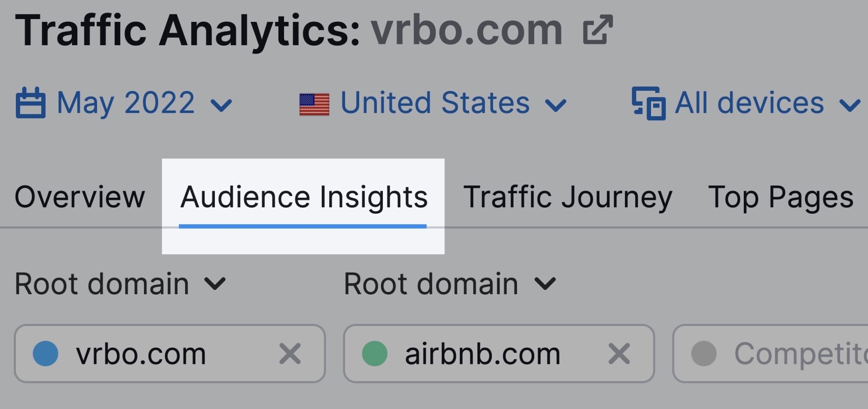Remove airbnb.com with its X icon

pos(619,354)
